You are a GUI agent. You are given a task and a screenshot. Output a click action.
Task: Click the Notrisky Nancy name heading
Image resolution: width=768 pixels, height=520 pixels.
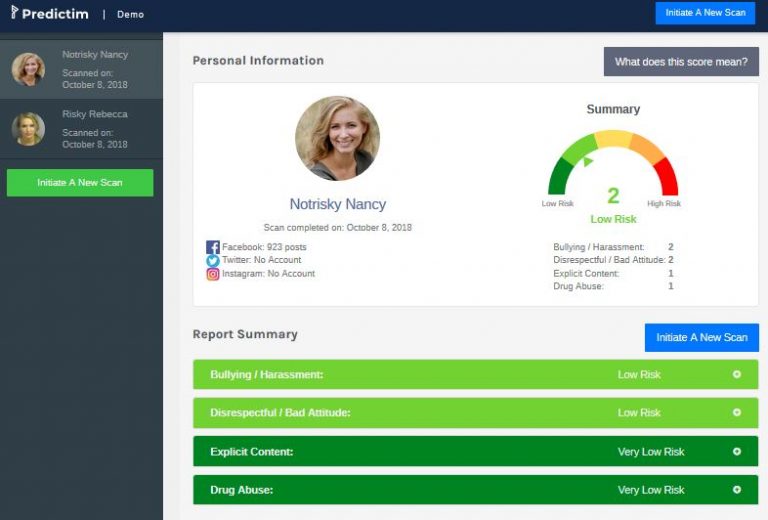tap(337, 204)
